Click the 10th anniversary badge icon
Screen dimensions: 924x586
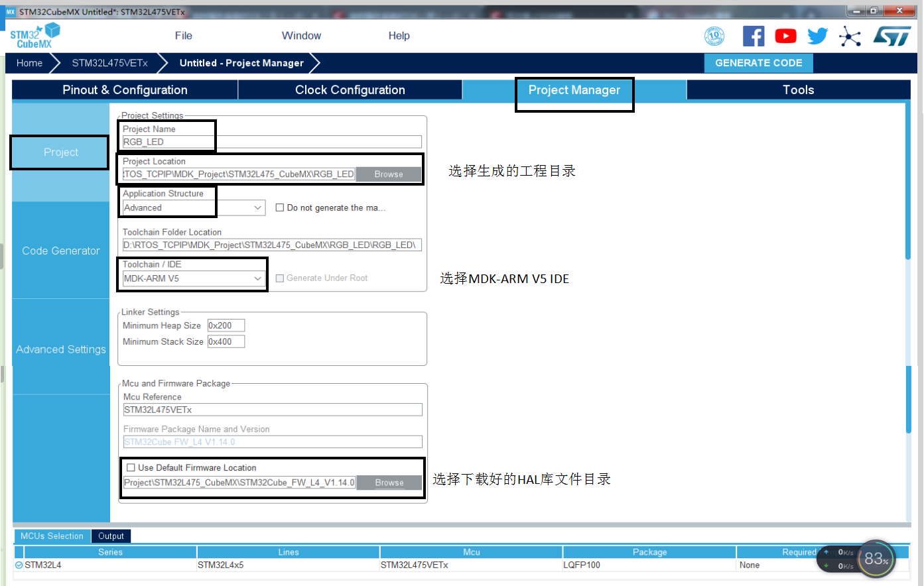coord(714,36)
